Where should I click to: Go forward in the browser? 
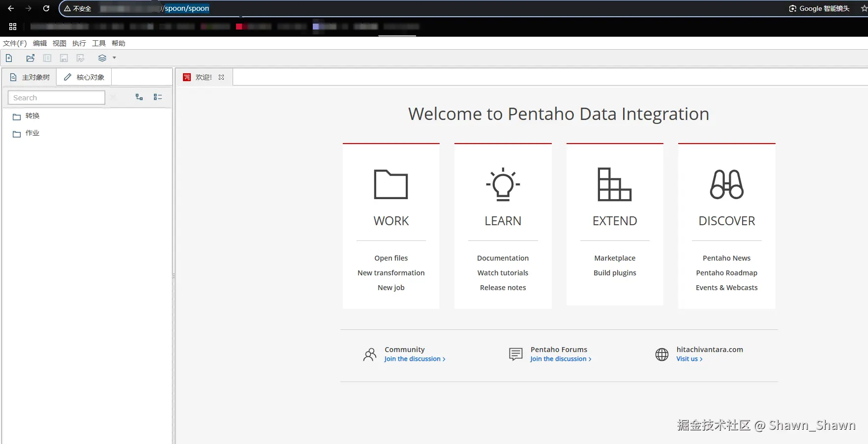coord(29,8)
